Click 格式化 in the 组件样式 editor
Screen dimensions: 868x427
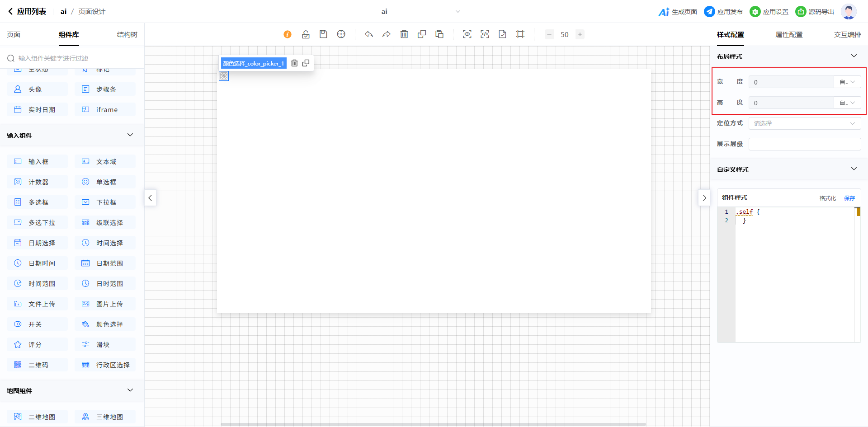(827, 198)
